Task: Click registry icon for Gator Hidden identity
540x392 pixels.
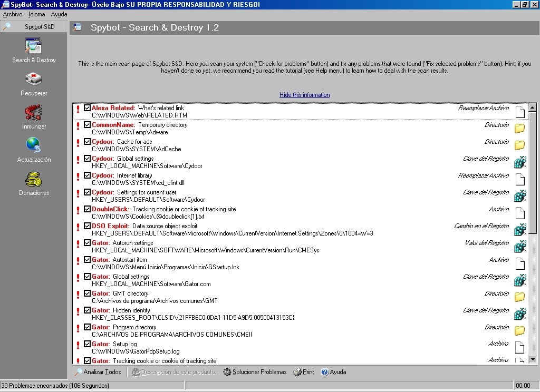Action: click(x=520, y=314)
